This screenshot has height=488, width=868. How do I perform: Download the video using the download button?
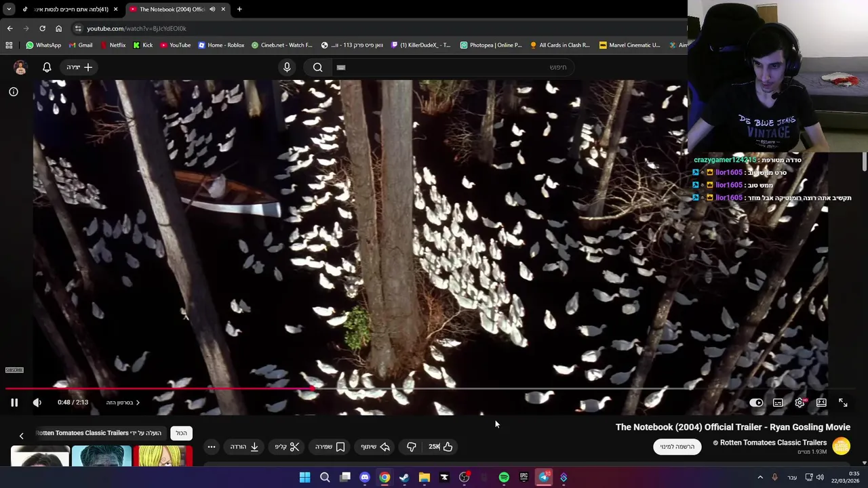pos(245,447)
